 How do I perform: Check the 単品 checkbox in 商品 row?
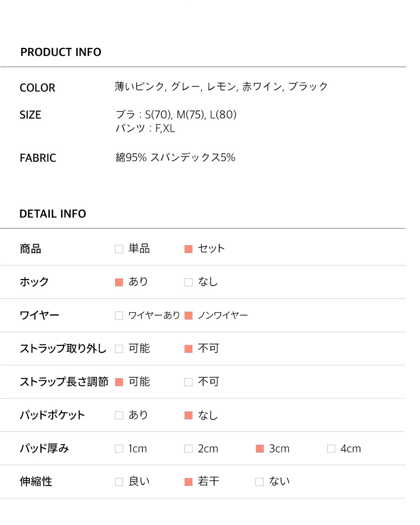(119, 249)
